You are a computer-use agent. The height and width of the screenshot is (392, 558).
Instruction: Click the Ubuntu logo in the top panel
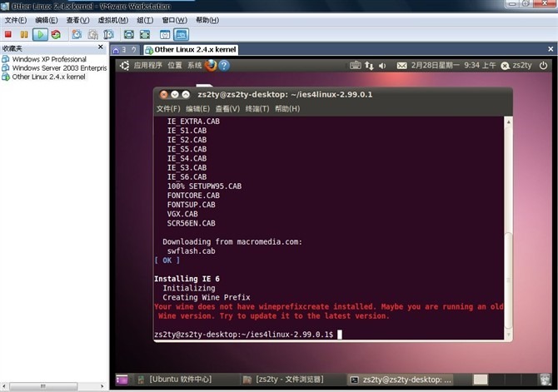click(x=125, y=66)
